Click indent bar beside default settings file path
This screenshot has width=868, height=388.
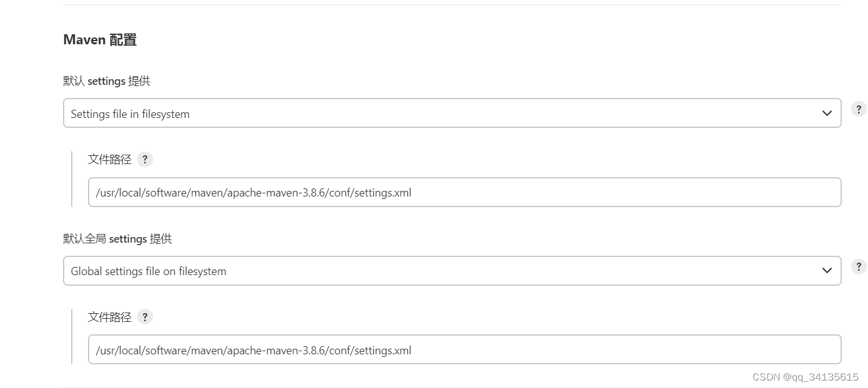click(x=72, y=178)
